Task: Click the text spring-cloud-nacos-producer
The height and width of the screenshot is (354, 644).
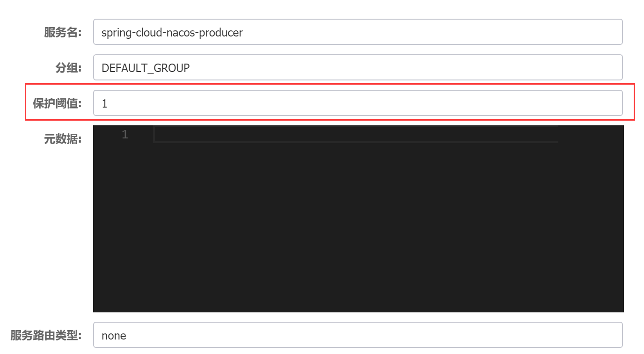Action: click(172, 32)
